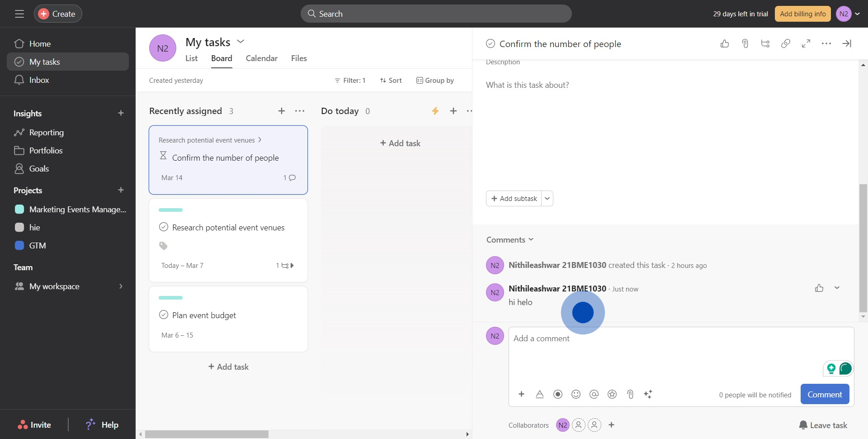This screenshot has height=439, width=868.
Task: Click Add task in Do today column
Action: pos(400,143)
